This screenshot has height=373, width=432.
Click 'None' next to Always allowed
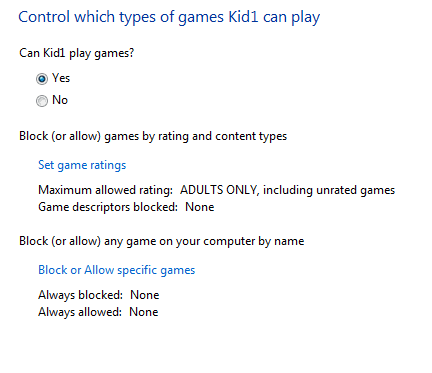pos(144,312)
